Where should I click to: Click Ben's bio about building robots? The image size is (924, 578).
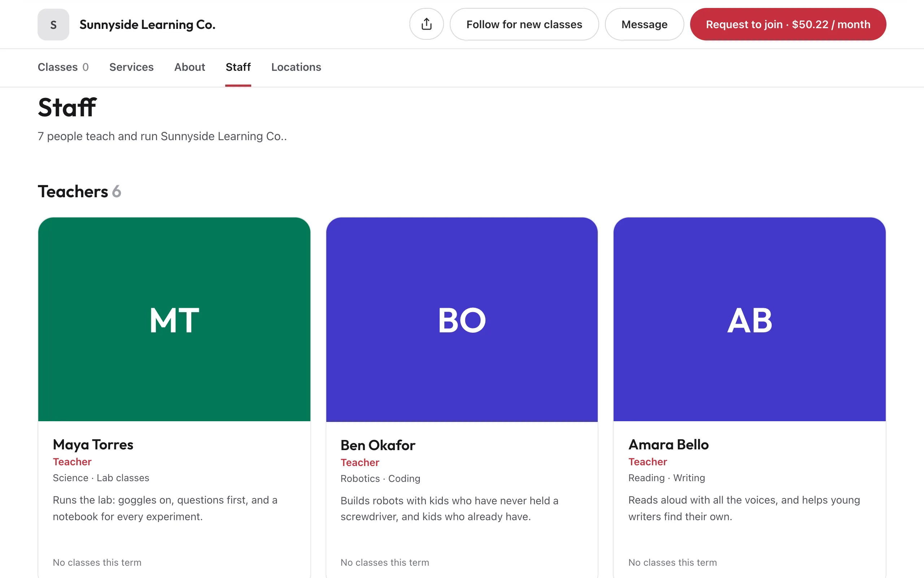coord(449,509)
